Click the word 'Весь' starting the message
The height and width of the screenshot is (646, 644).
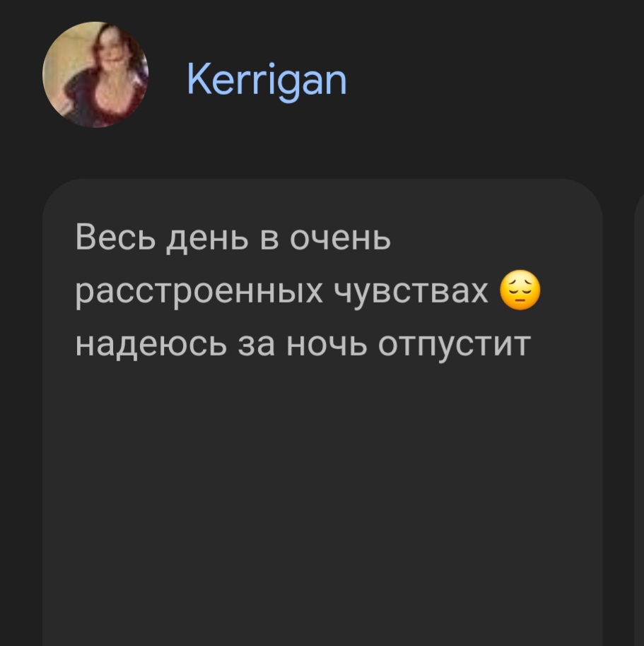coord(115,237)
